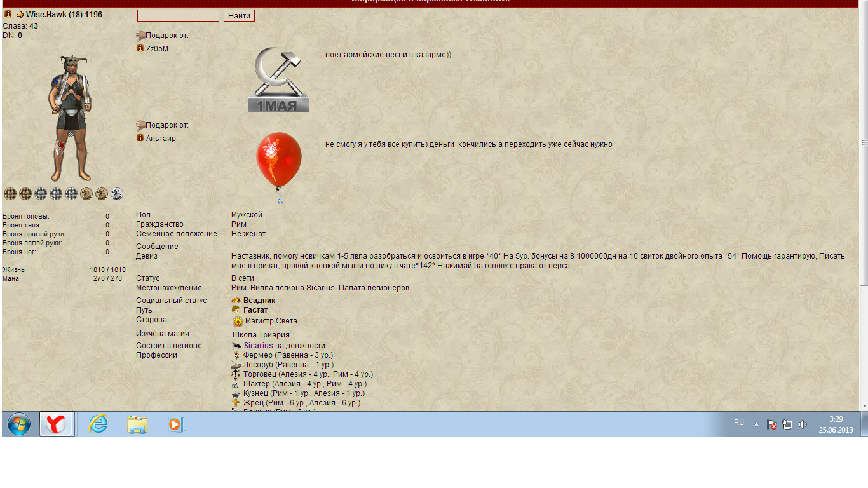The width and height of the screenshot is (868, 488).
Task: Open info icon next to Zz0oM
Action: tap(140, 48)
